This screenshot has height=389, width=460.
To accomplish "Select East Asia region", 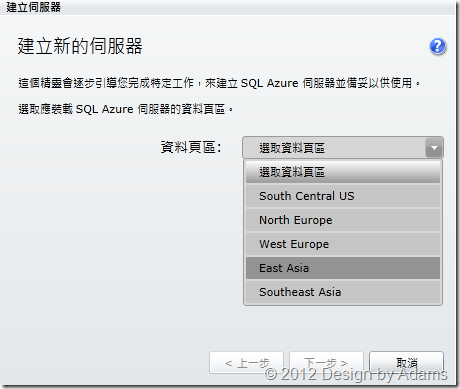I will pos(343,268).
